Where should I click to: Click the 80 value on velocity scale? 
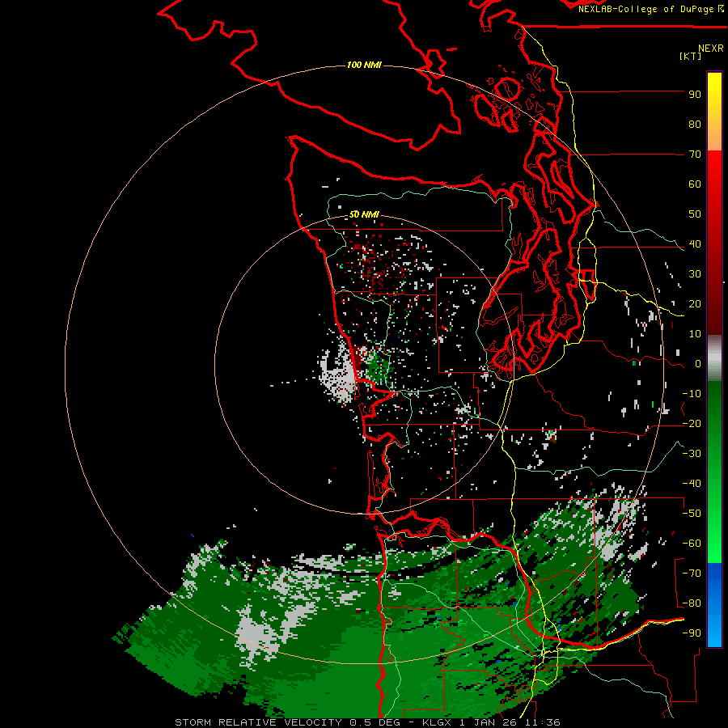click(695, 125)
